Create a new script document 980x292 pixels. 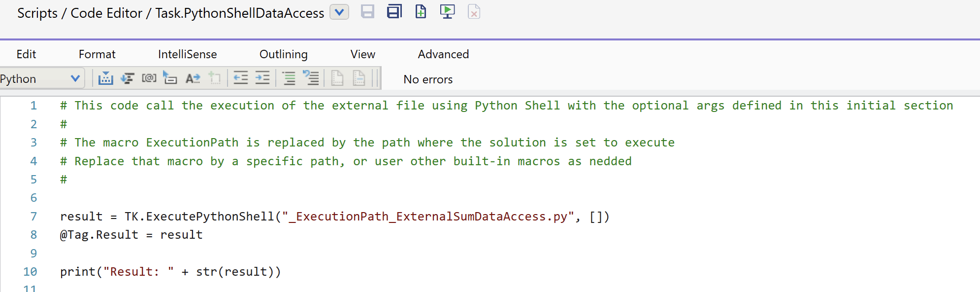point(421,12)
